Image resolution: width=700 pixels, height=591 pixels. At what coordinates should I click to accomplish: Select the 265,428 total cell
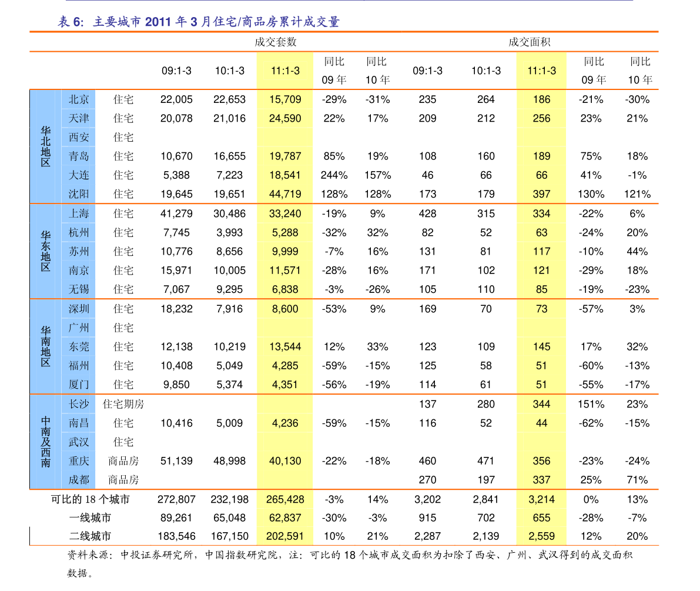[285, 499]
